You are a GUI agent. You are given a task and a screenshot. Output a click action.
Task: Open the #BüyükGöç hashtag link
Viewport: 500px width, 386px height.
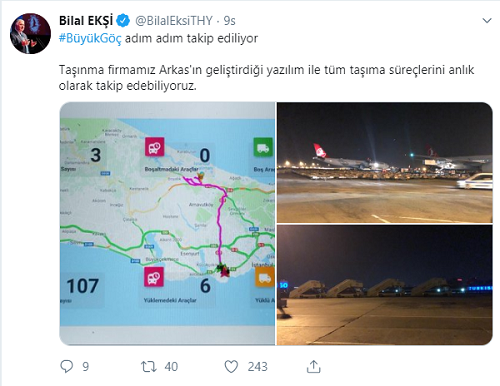click(90, 38)
